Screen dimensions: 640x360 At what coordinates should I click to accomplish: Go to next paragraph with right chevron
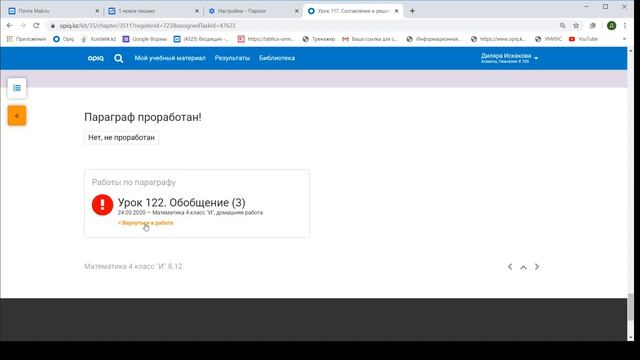537,267
